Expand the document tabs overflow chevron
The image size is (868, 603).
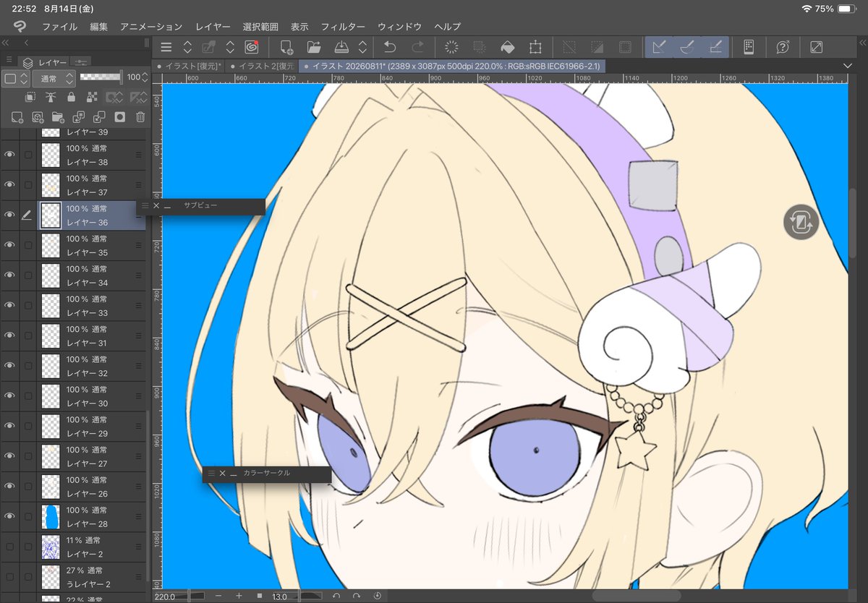(848, 66)
